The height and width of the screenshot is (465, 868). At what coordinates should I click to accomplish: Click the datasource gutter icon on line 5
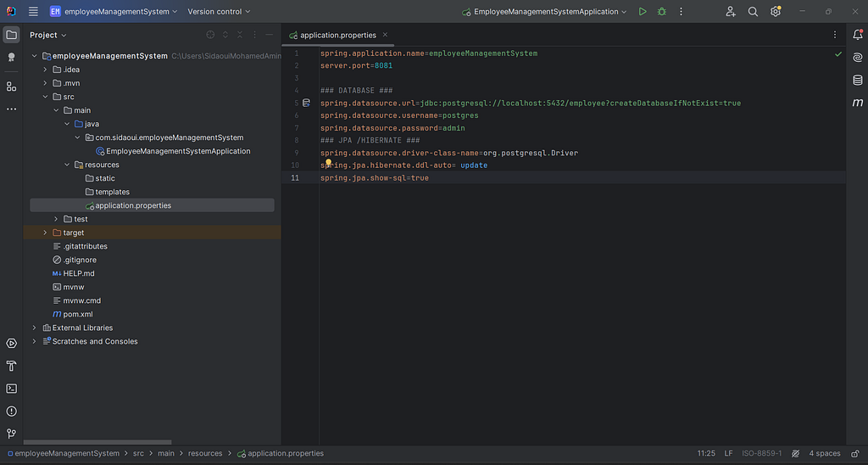click(306, 103)
